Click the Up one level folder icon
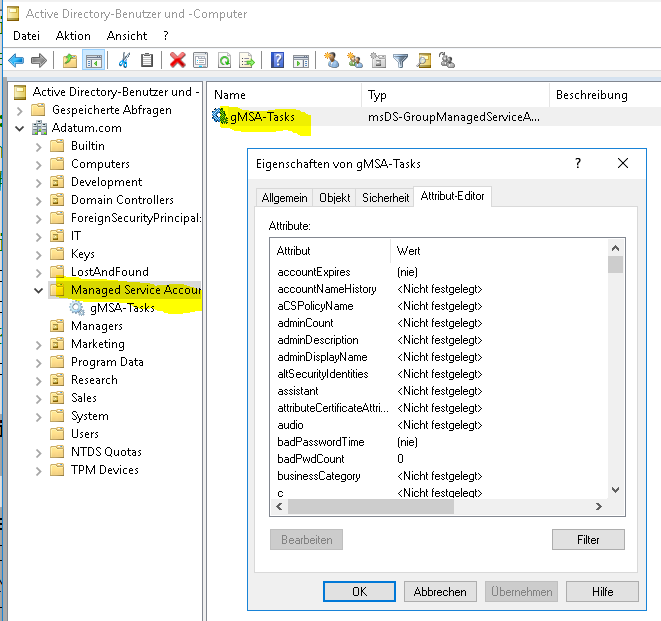Viewport: 661px width, 621px height. click(70, 60)
